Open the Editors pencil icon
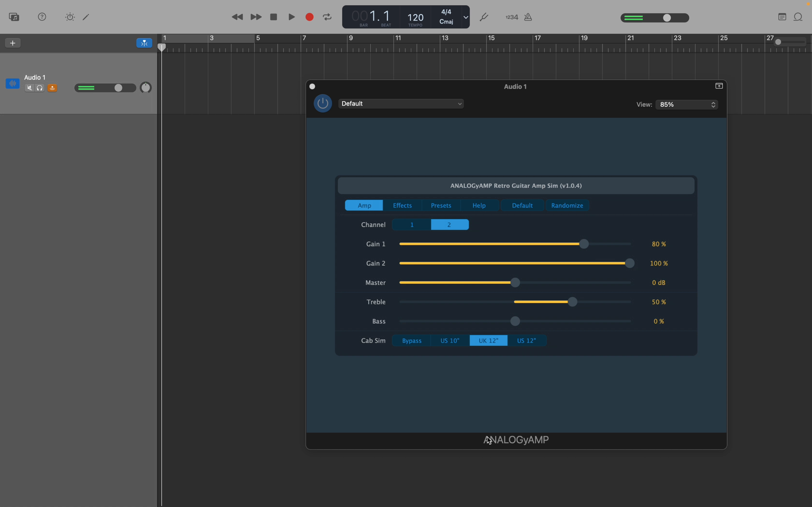Image resolution: width=812 pixels, height=507 pixels. [86, 17]
